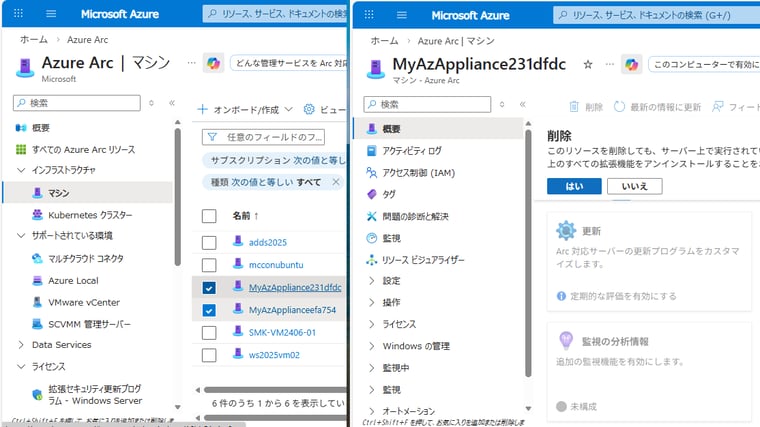Collapse the right window sidebar with double chevron
The width and height of the screenshot is (760, 427).
pyautogui.click(x=522, y=104)
